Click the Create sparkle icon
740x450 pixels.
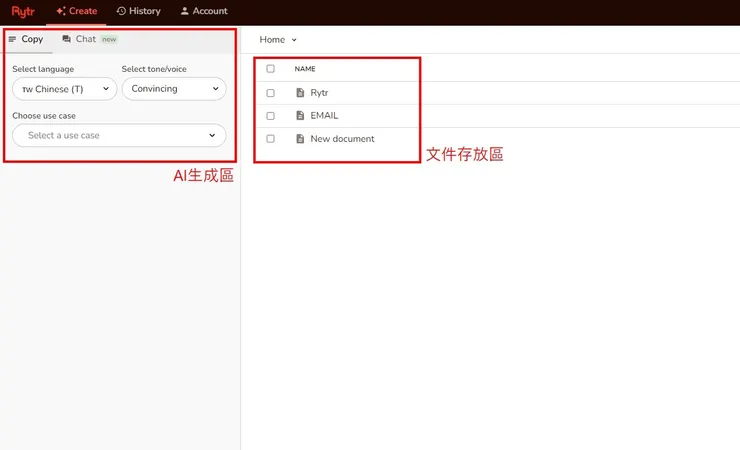coord(61,11)
